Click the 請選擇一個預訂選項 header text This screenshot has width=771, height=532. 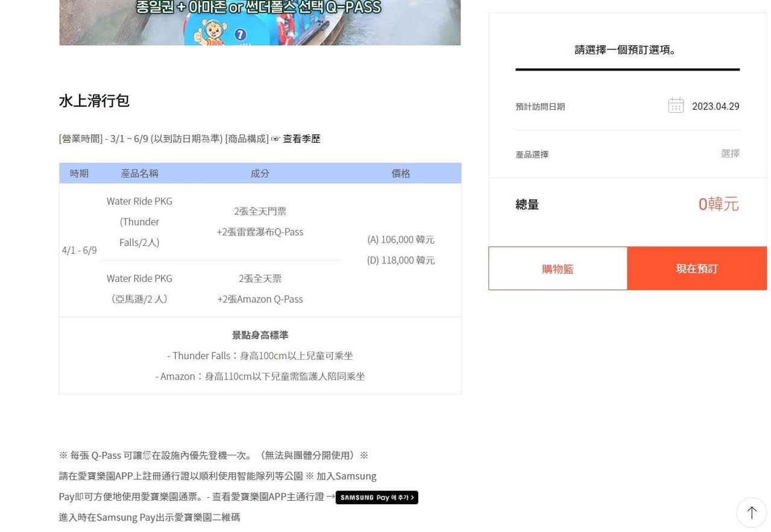[x=628, y=50]
